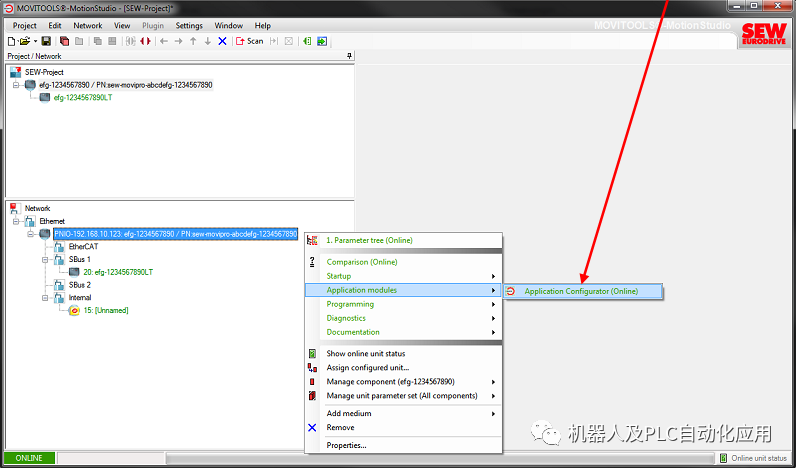Click the Open project folder icon

pos(24,41)
